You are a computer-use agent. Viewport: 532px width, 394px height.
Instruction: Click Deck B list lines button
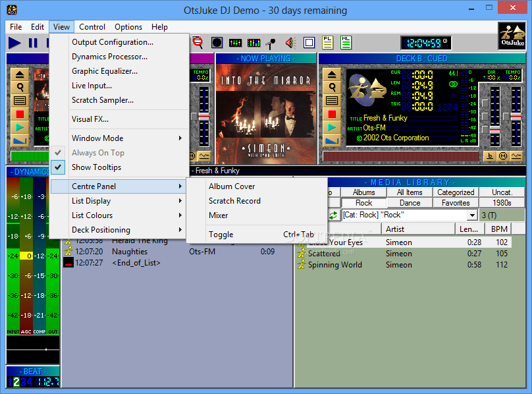tap(332, 101)
